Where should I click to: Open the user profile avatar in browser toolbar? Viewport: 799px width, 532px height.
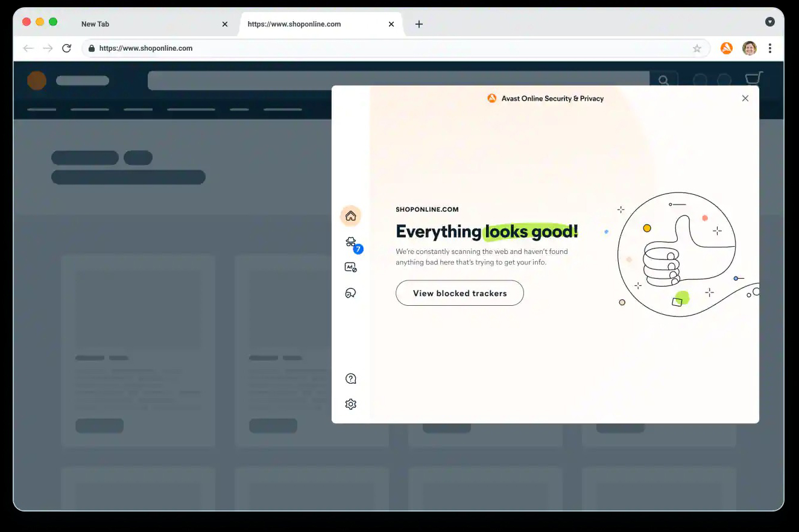coord(750,48)
